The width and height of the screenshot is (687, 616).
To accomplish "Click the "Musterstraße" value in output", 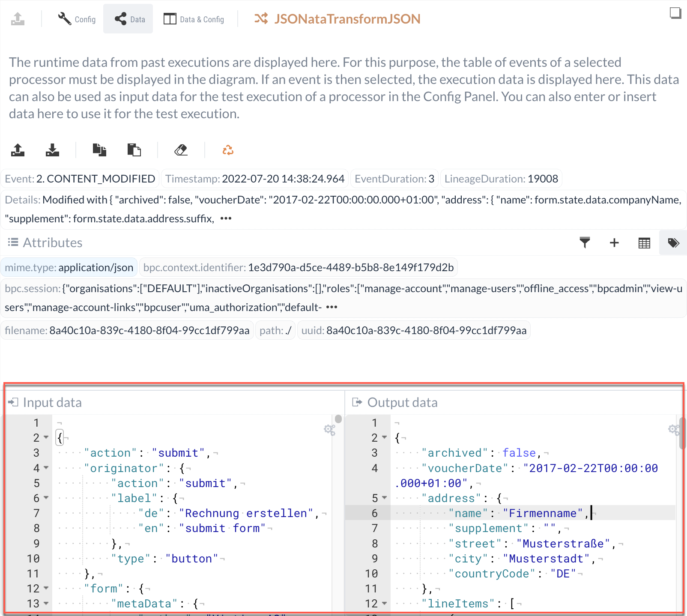I will tap(563, 544).
